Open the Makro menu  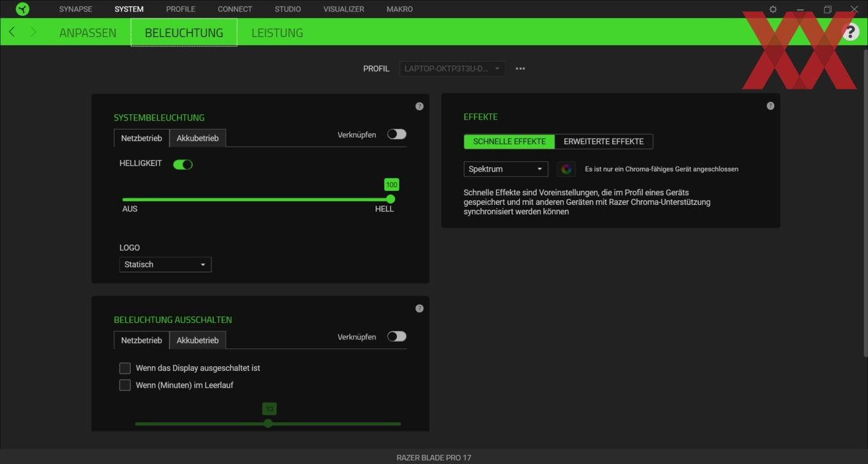coord(400,9)
